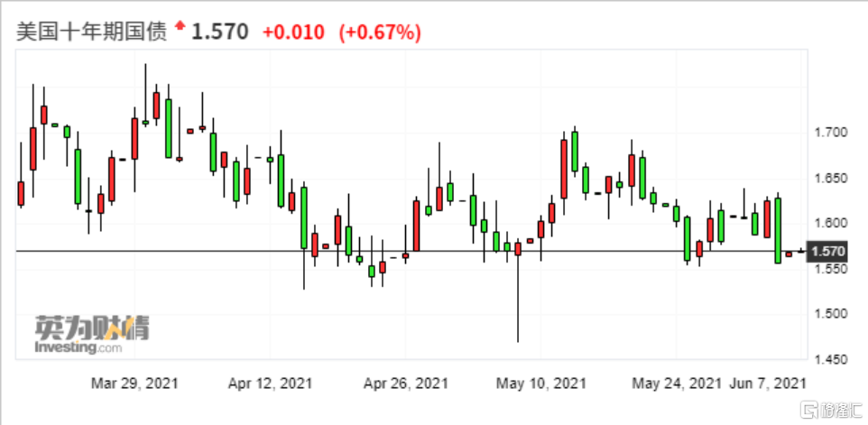The height and width of the screenshot is (425, 868).
Task: Select the chart title 美国十年期国债
Action: click(x=90, y=32)
